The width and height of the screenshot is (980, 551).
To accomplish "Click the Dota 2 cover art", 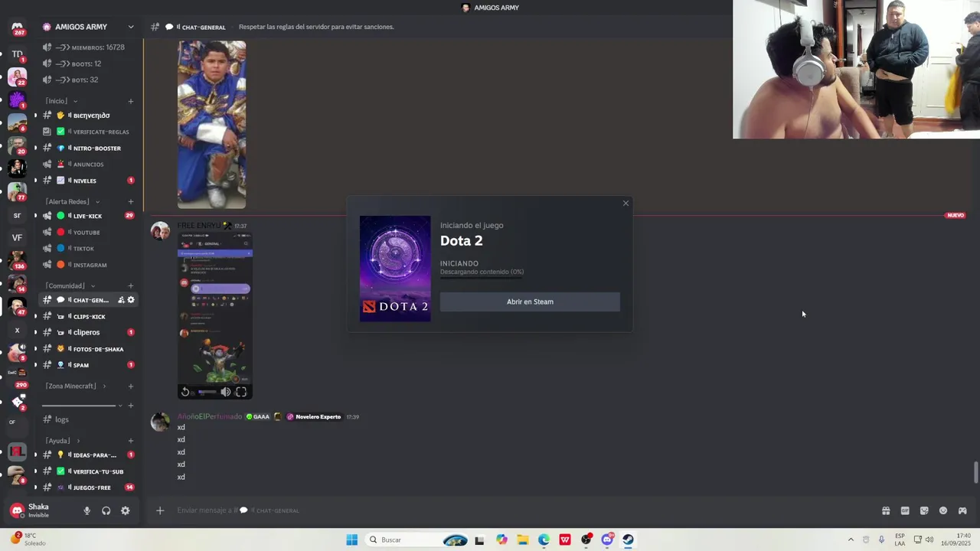I will (x=395, y=269).
